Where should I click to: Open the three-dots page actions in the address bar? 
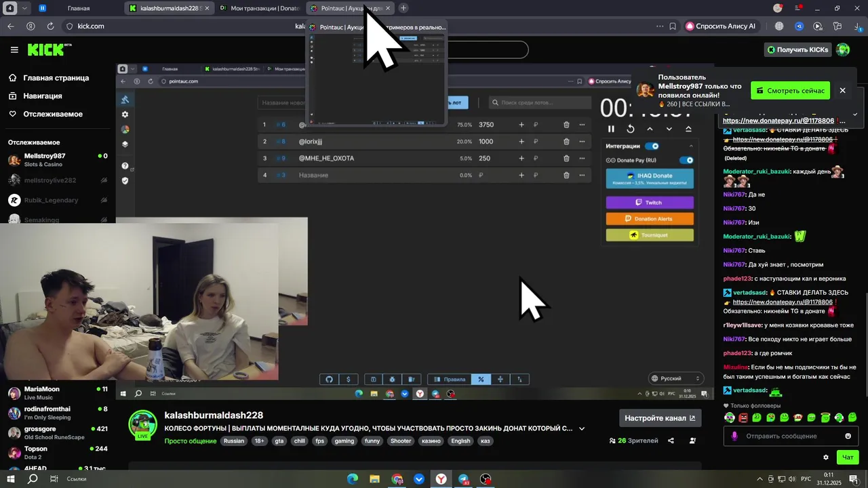tap(660, 26)
